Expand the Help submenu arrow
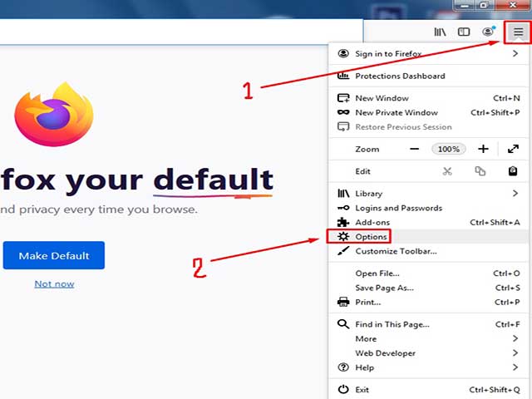Screen dimensions: 532x399 (x=515, y=367)
